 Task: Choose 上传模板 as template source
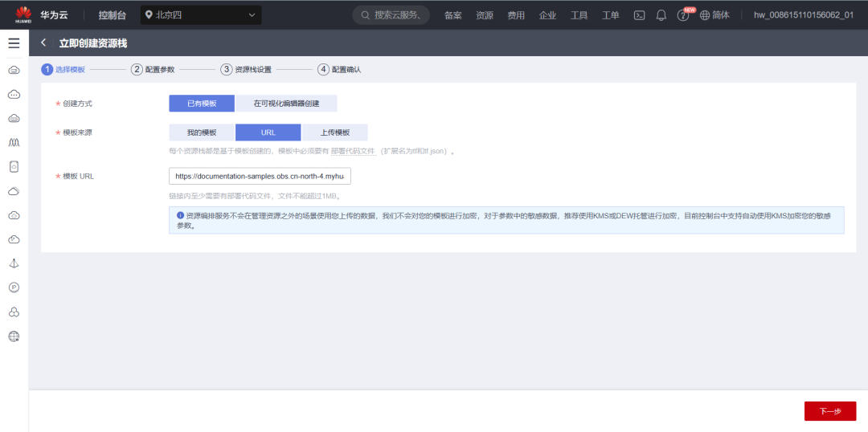[335, 132]
